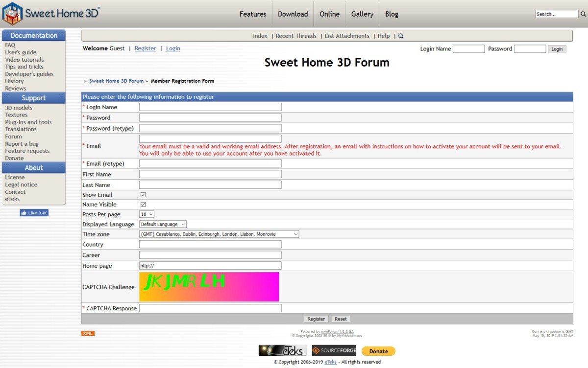Open Recent Threads
The image size is (588, 368).
296,36
